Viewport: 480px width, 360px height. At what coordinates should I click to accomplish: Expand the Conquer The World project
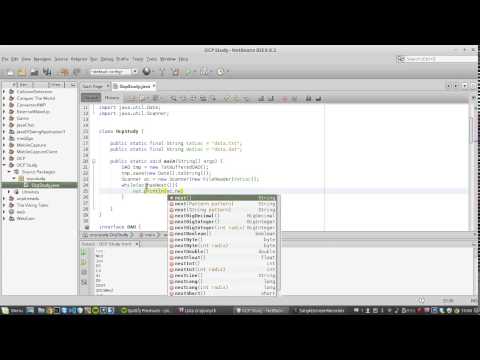coord(4,98)
